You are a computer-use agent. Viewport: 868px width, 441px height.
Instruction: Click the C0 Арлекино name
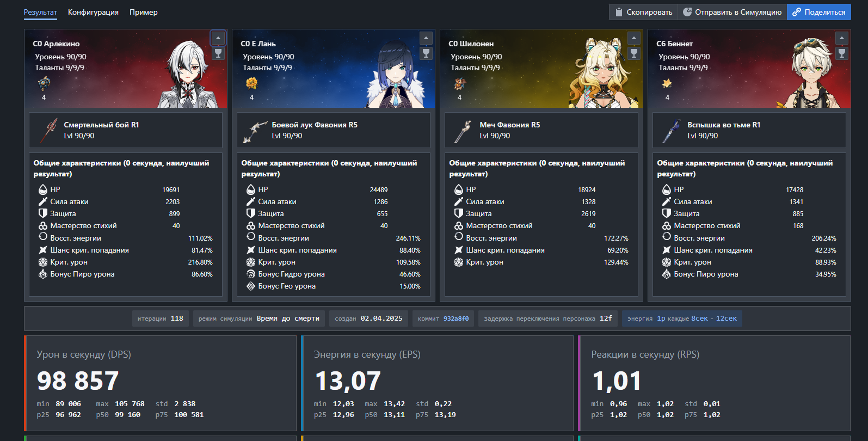tap(56, 44)
